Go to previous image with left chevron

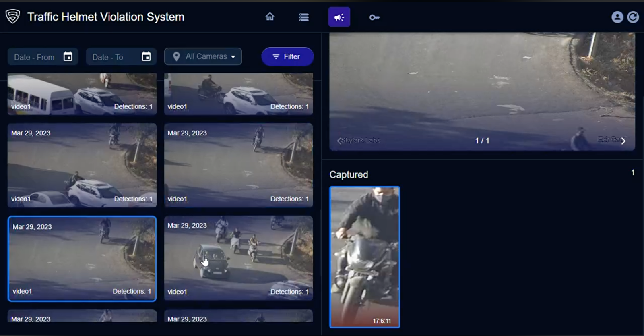point(339,141)
